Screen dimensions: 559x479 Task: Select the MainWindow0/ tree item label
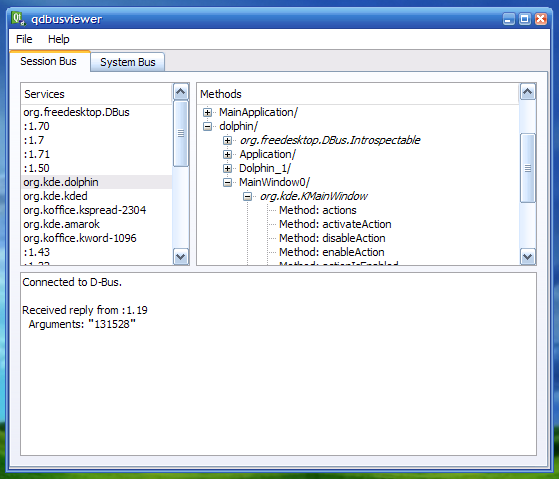pos(274,182)
